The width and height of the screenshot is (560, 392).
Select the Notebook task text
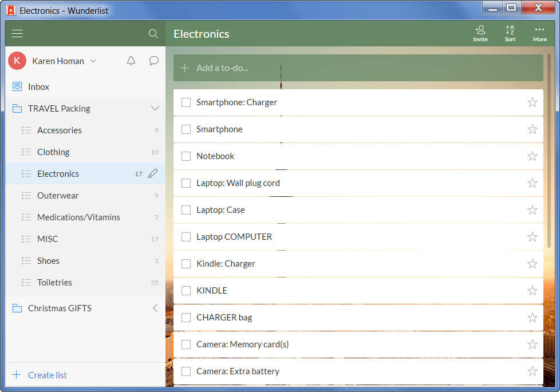click(215, 156)
